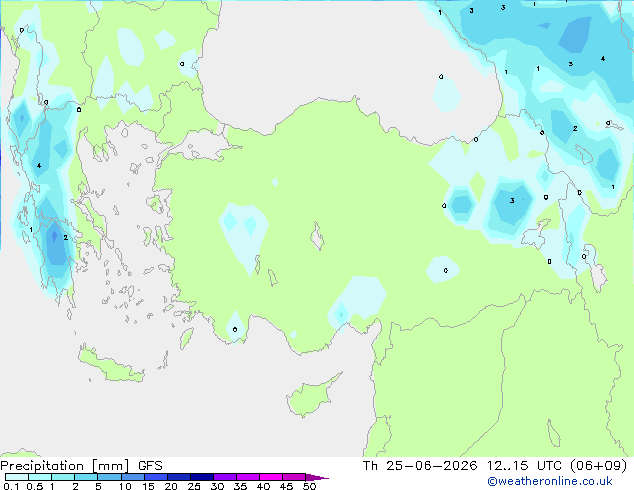
Task: Click the '10' legend tick label
Action: click(125, 486)
